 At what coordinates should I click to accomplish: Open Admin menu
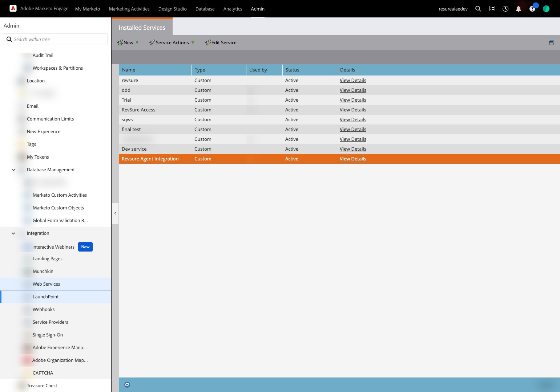coord(258,9)
